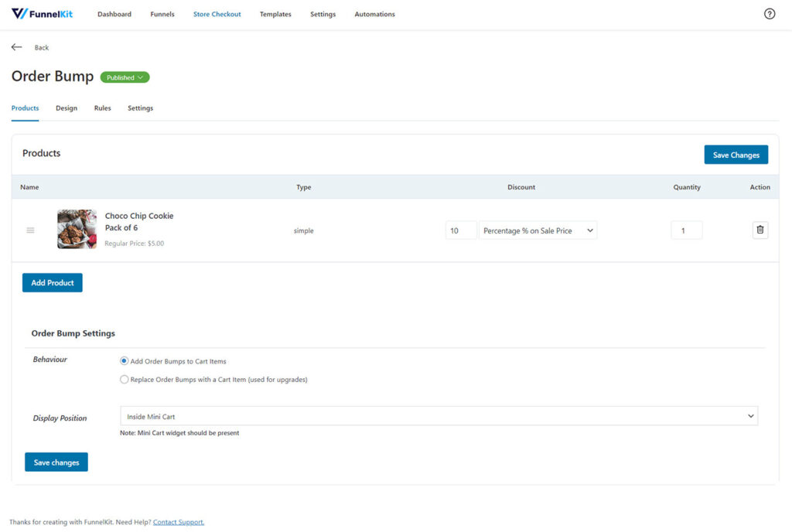Click the Regular Price: $5.00 text

pos(135,244)
